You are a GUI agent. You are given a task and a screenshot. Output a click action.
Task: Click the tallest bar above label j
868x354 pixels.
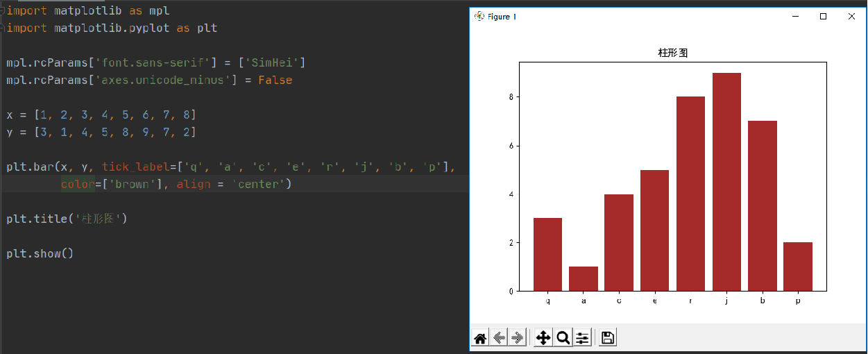(x=726, y=182)
